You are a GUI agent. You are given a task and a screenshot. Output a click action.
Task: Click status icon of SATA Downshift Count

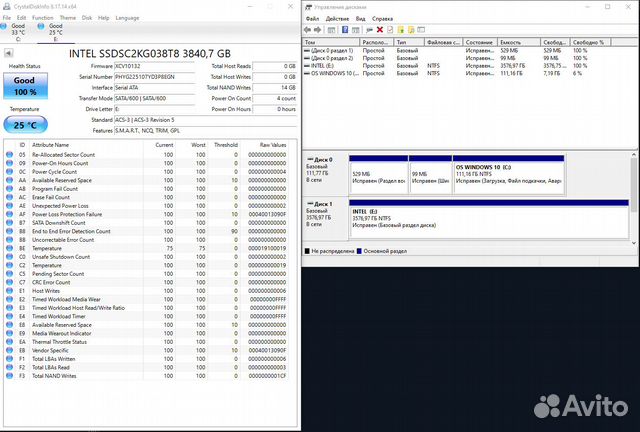click(9, 223)
